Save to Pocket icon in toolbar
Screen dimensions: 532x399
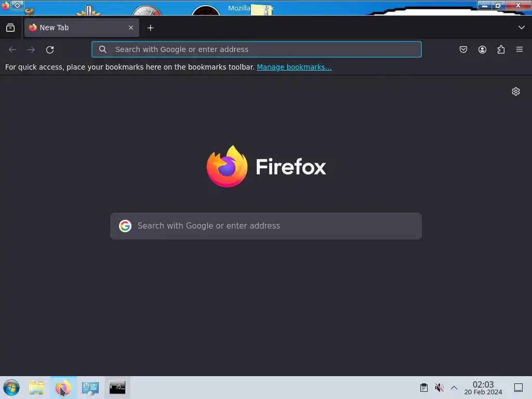point(463,49)
